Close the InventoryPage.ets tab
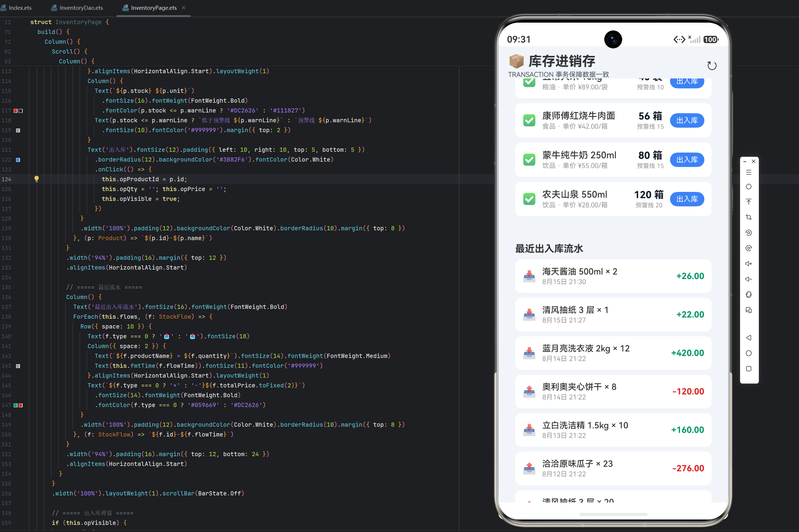This screenshot has height=532, width=799. pos(184,7)
